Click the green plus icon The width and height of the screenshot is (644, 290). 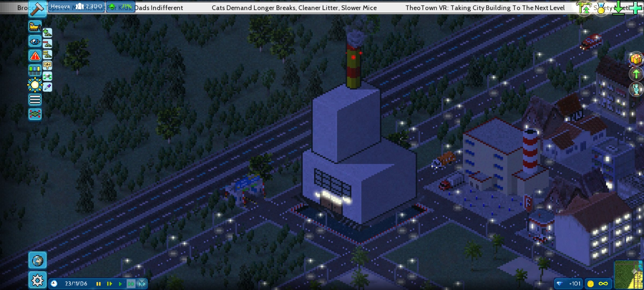click(636, 8)
